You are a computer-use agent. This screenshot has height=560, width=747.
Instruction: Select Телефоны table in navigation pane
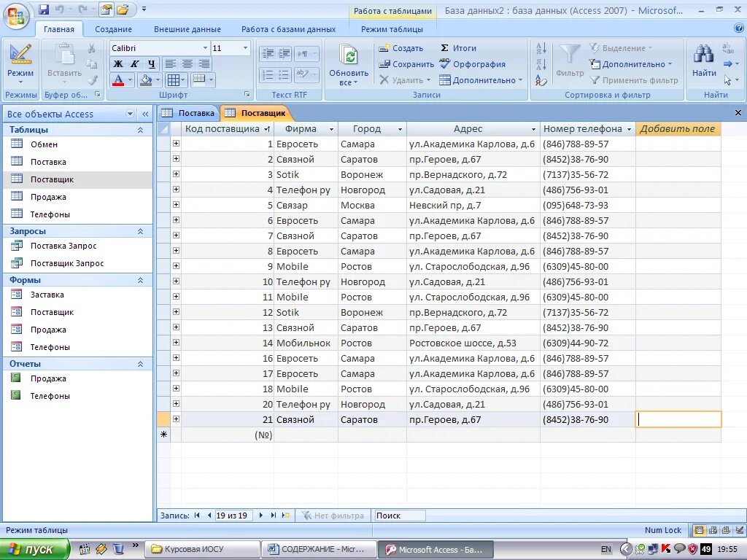(x=78, y=214)
